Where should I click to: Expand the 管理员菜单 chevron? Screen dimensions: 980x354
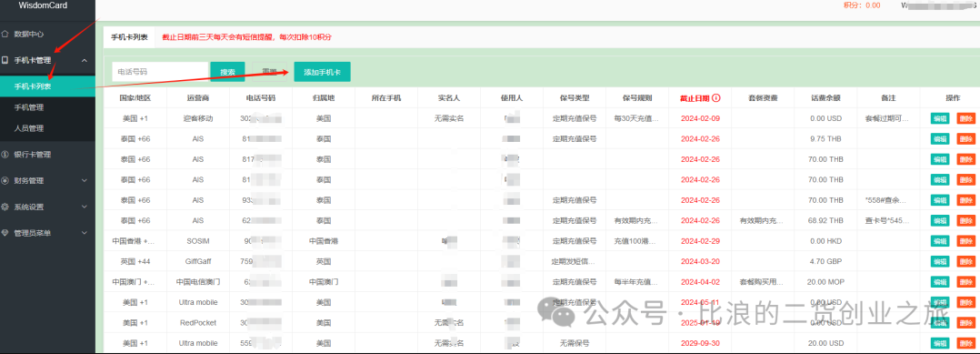coord(85,233)
